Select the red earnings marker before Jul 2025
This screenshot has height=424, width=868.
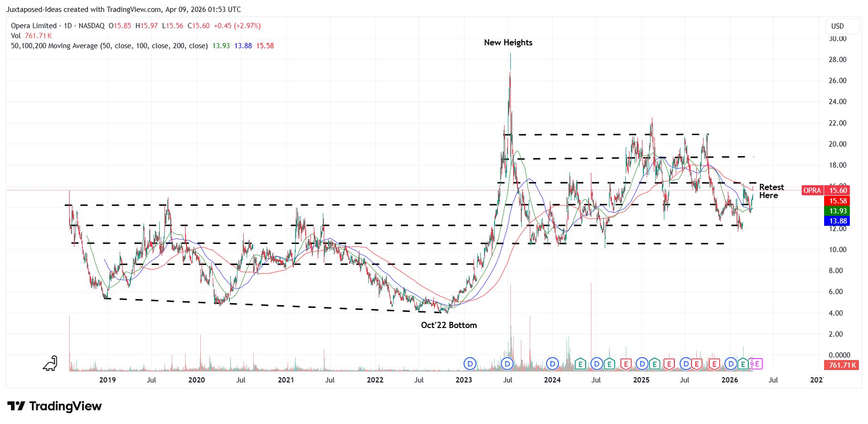669,364
